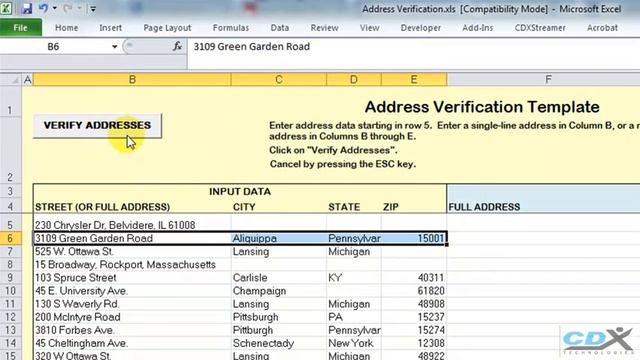640x360 pixels.
Task: Open the Undo history dropdown arrow
Action: click(55, 8)
